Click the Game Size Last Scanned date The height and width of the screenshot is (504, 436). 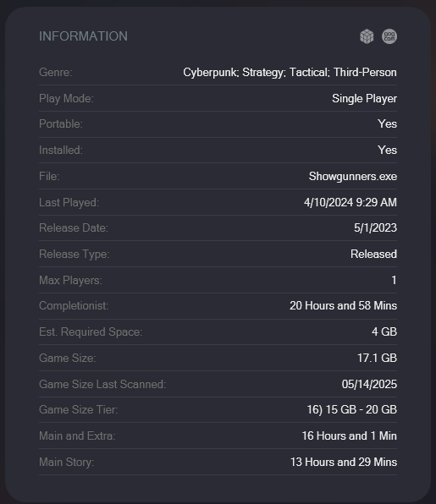coord(369,385)
